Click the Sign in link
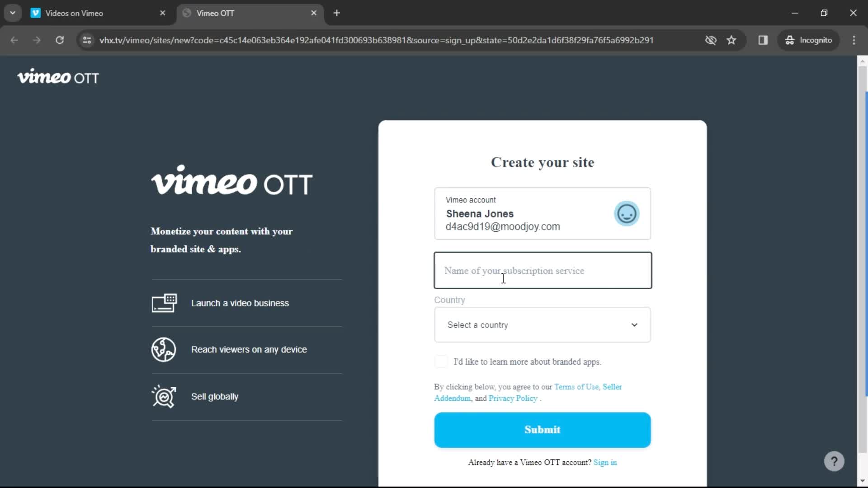 (x=605, y=462)
